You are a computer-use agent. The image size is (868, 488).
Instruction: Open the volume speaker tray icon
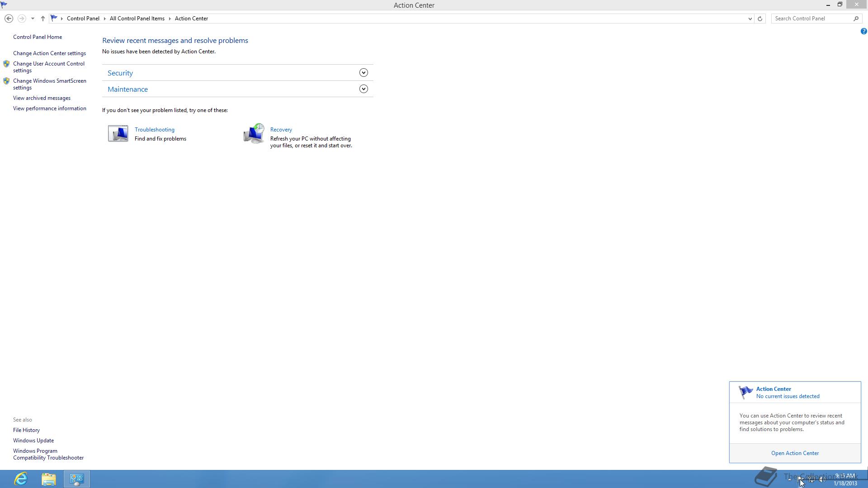822,479
